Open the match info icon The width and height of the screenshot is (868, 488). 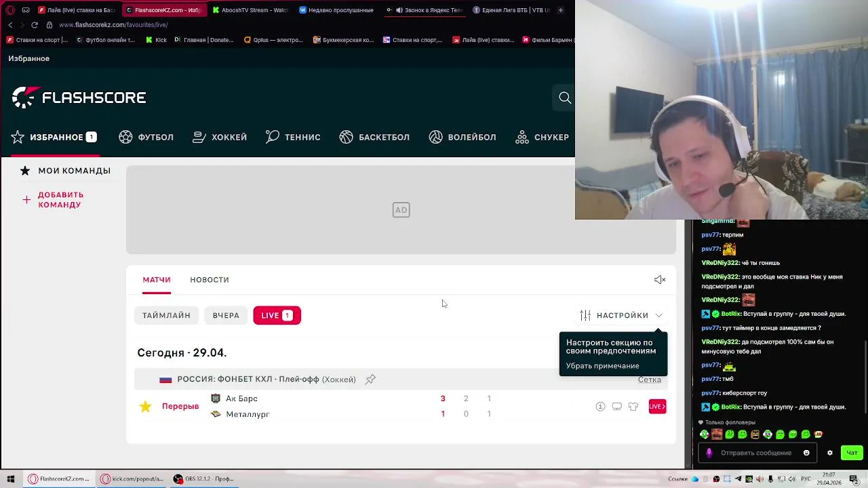(x=600, y=407)
